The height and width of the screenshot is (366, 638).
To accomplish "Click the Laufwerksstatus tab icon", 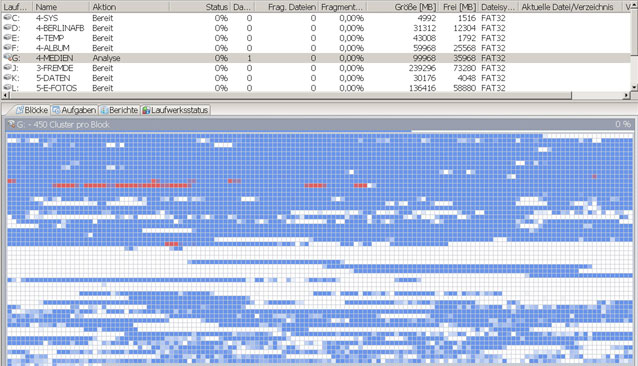I will [146, 110].
